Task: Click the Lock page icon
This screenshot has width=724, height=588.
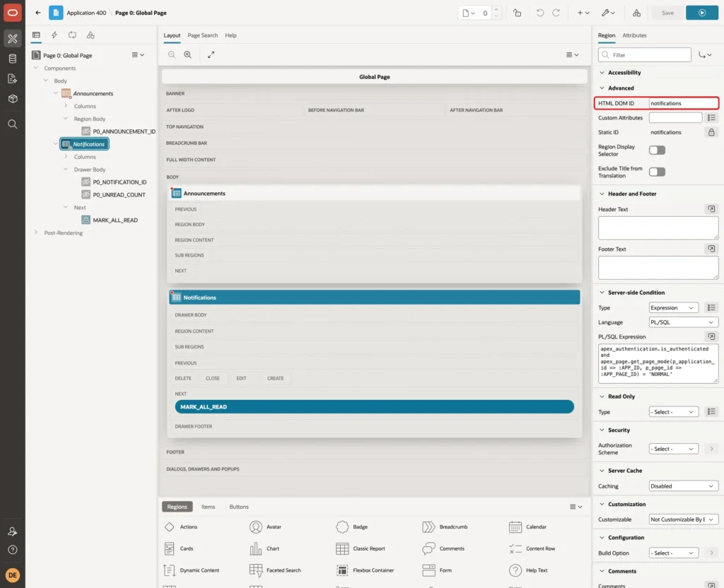Action: [517, 13]
